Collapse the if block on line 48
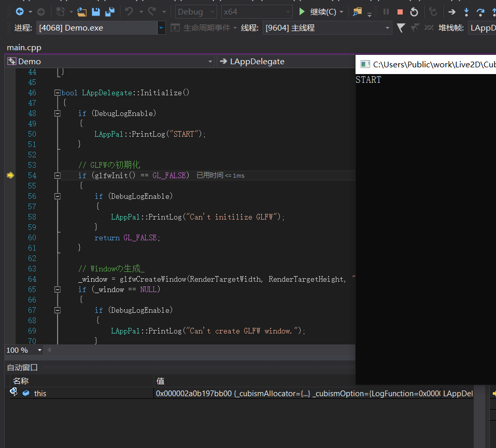Image resolution: width=496 pixels, height=448 pixels. coord(57,114)
